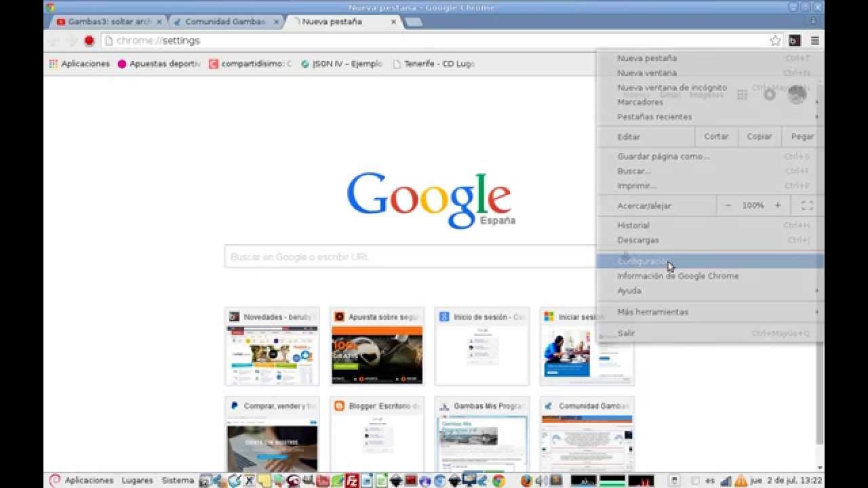The image size is (868, 488).
Task: Click the new tab button
Action: coord(414,22)
